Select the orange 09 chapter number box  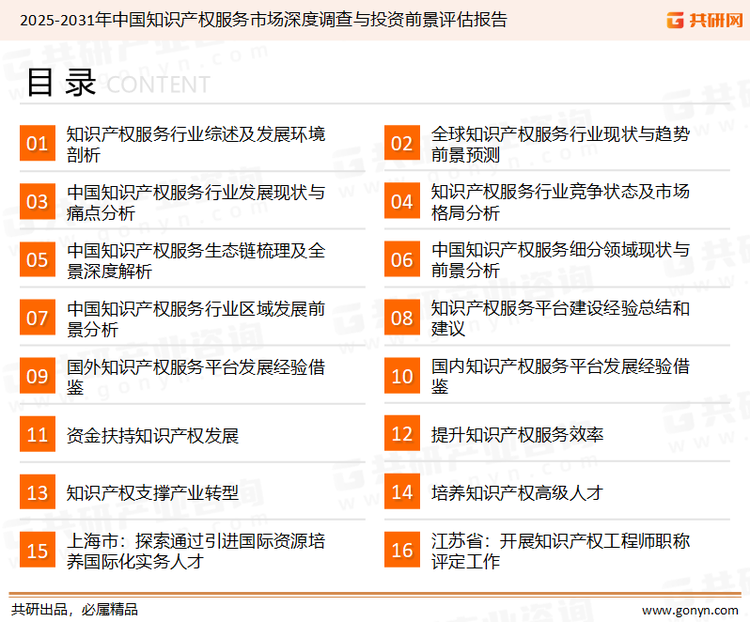click(x=37, y=376)
